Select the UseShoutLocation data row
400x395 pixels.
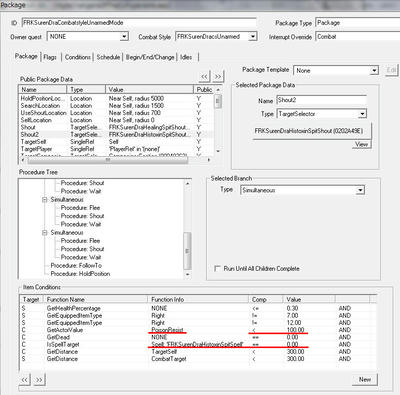(116, 113)
